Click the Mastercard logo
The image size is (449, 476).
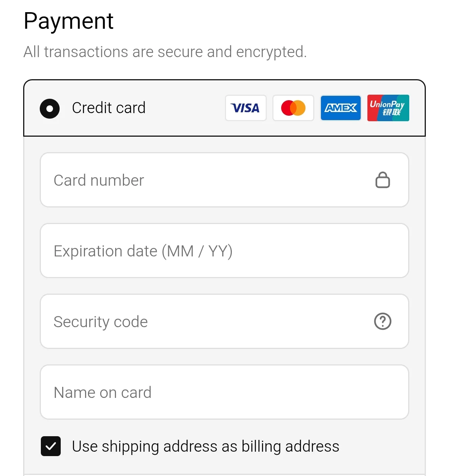293,108
